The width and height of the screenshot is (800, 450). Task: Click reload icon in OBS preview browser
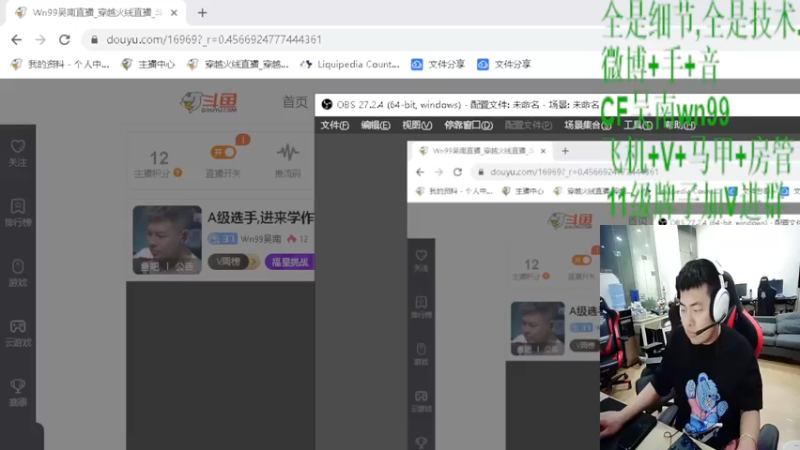click(x=458, y=172)
